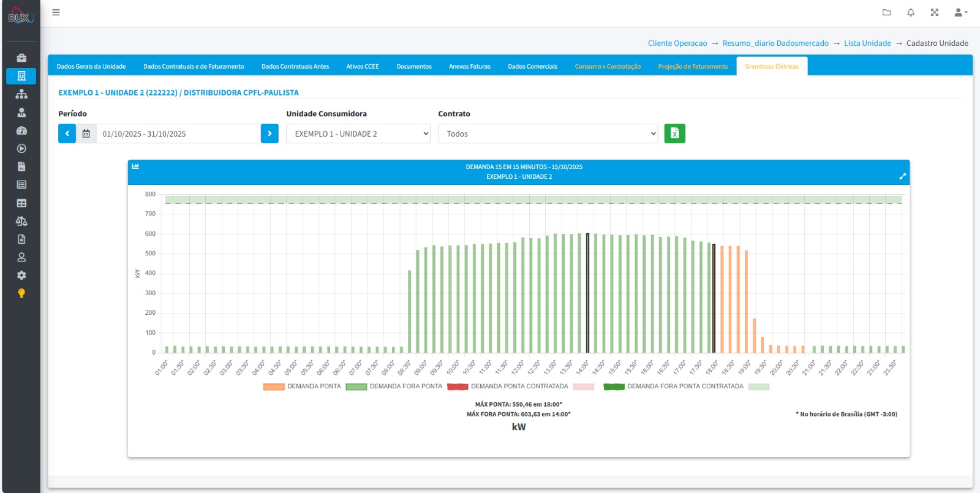Viewport: 980px width, 493px height.
Task: Click the balance scale sidebar icon
Action: tap(21, 221)
